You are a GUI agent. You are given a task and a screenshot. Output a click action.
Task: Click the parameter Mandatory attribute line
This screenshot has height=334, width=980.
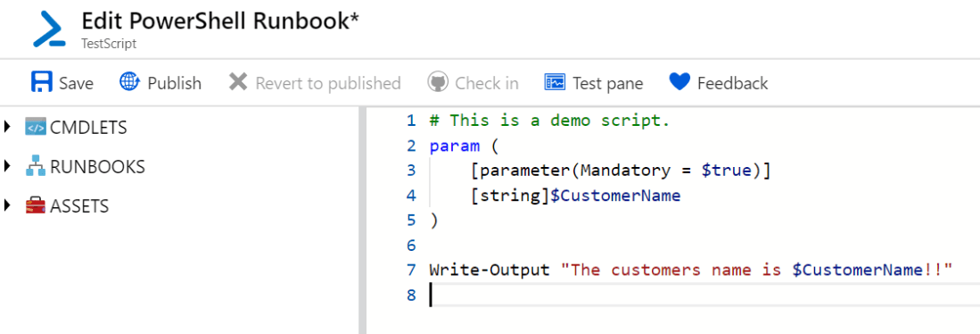[x=622, y=171]
